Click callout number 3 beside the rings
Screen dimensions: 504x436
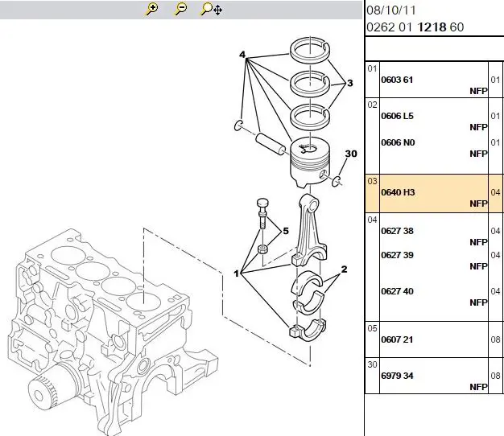(349, 84)
